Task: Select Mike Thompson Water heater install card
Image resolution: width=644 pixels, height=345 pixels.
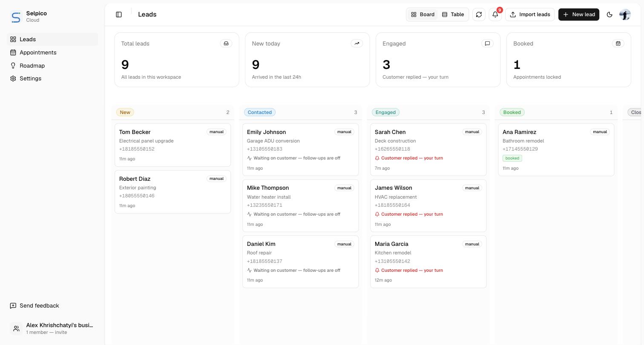Action: [x=300, y=205]
